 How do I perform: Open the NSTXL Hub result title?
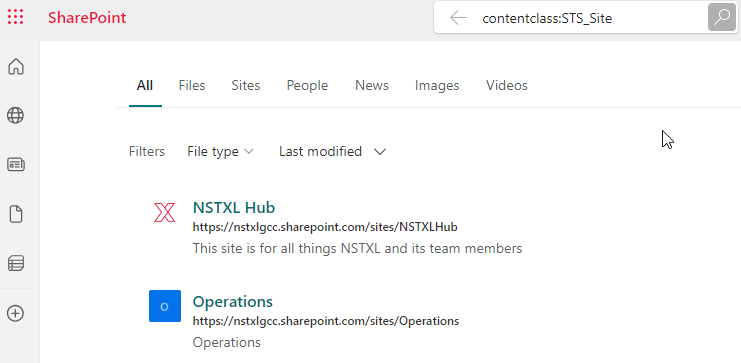point(234,207)
